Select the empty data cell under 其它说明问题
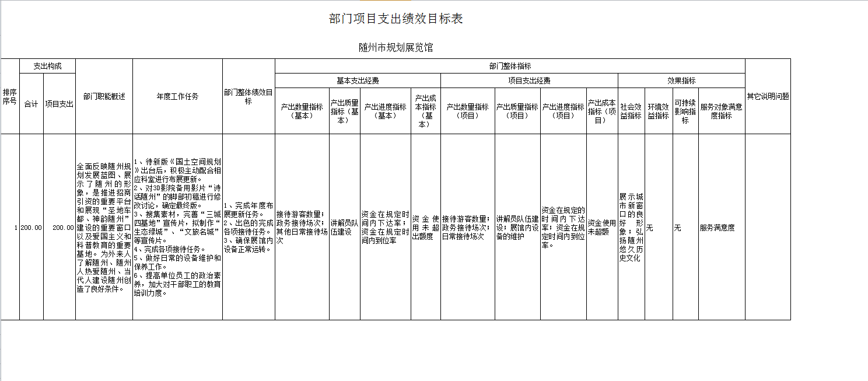 point(768,227)
